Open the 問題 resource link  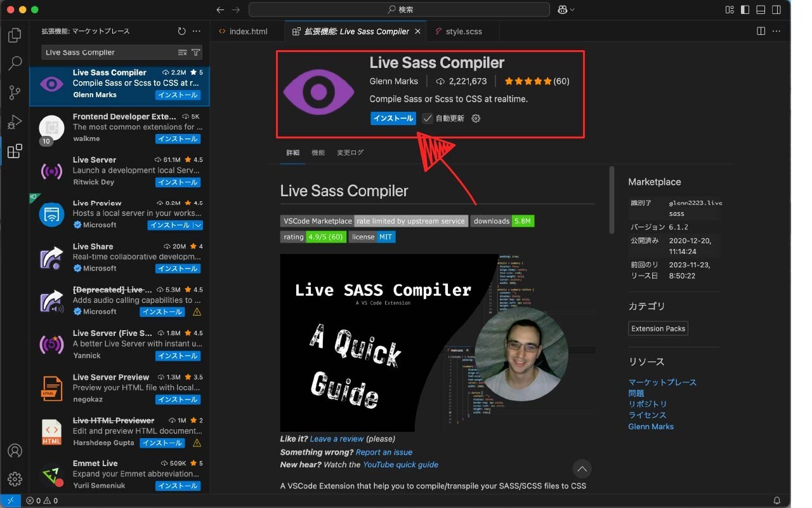coord(636,393)
